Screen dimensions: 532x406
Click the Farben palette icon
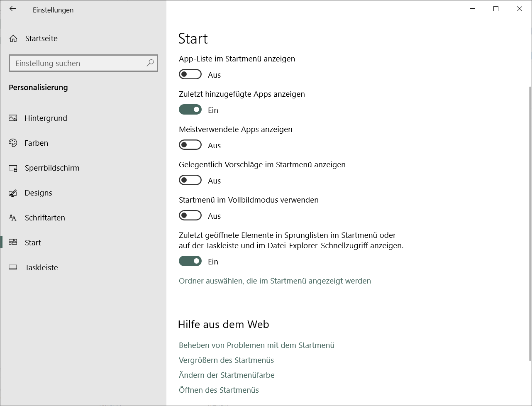pyautogui.click(x=13, y=143)
